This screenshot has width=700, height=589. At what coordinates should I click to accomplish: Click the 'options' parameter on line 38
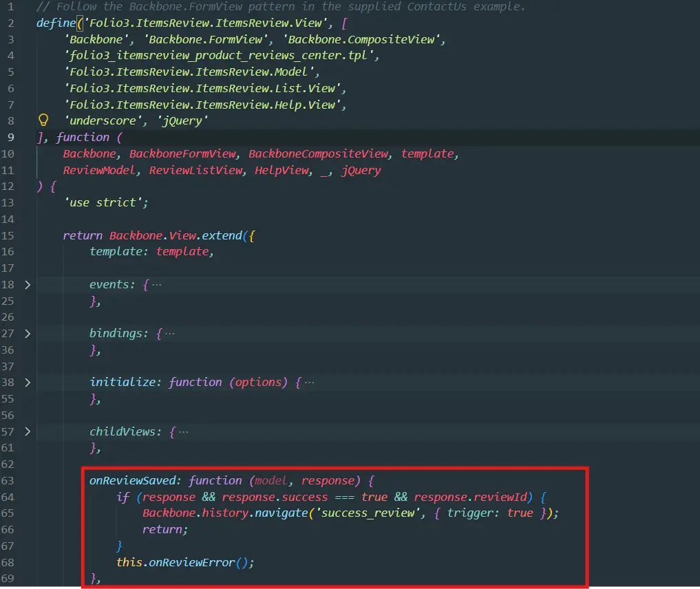click(259, 383)
